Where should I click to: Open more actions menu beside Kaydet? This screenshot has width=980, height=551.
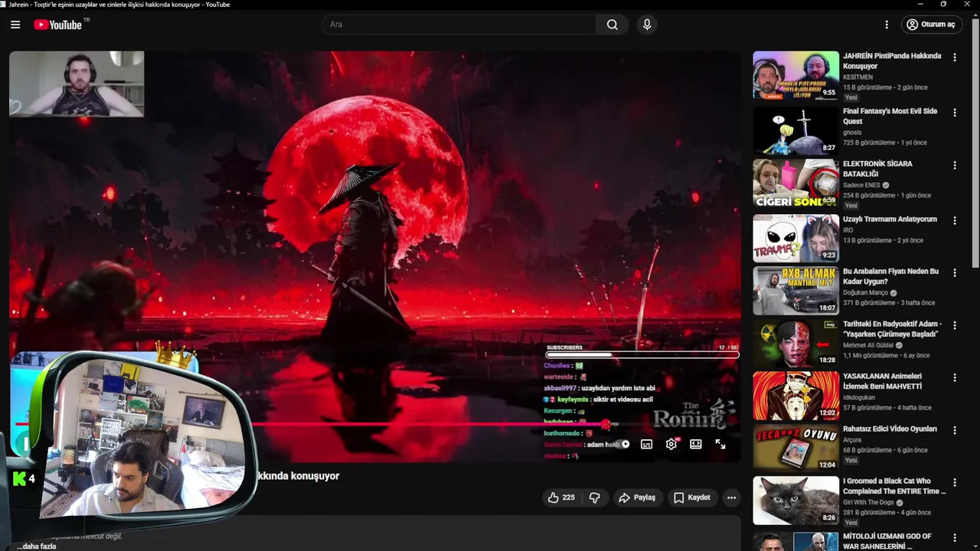(732, 497)
